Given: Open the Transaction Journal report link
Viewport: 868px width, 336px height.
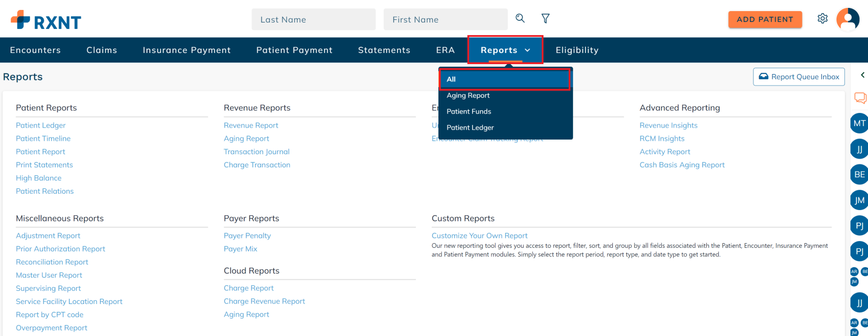Looking at the screenshot, I should pyautogui.click(x=256, y=152).
